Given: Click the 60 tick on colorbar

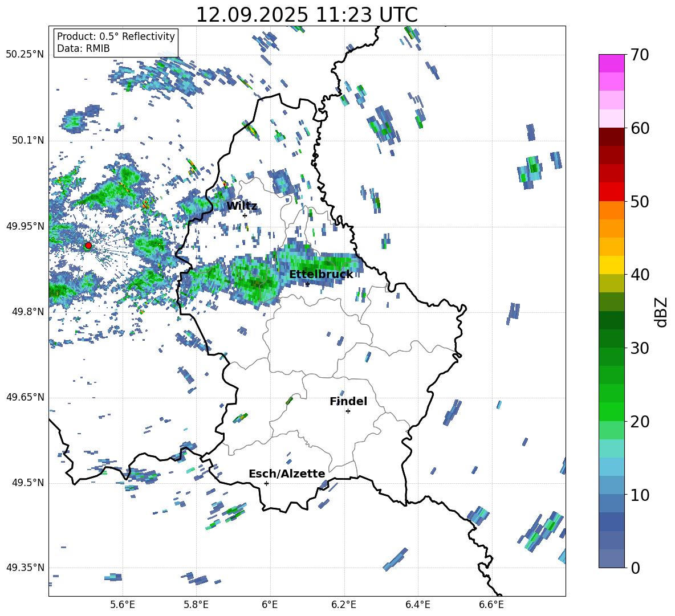Looking at the screenshot, I should click(640, 128).
